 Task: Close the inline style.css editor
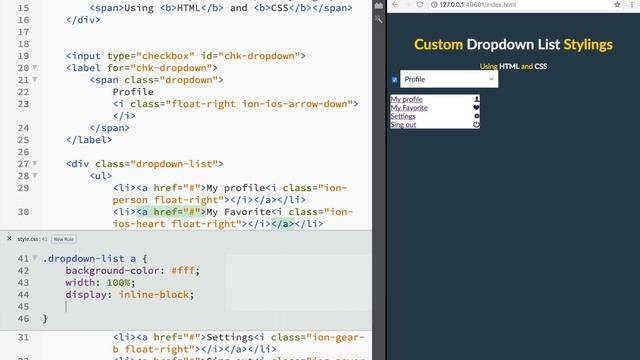click(9, 238)
